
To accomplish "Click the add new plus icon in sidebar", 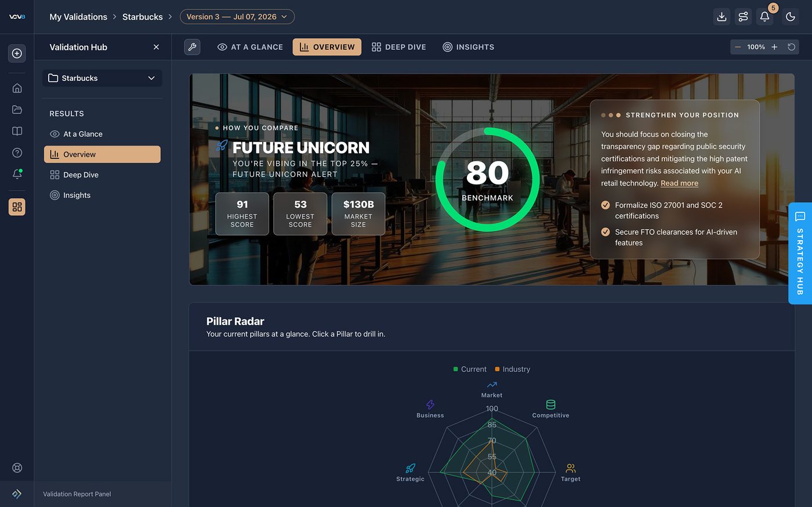I will coord(17,53).
